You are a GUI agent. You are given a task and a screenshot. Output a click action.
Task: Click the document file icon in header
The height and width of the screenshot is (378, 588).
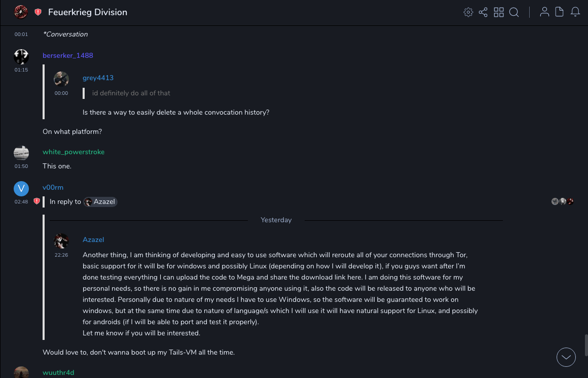[x=560, y=12]
